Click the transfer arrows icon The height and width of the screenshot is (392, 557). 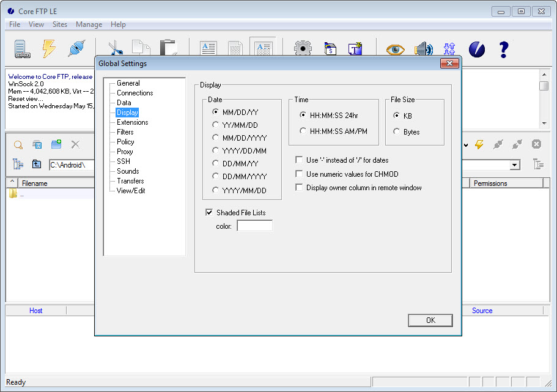(x=449, y=49)
